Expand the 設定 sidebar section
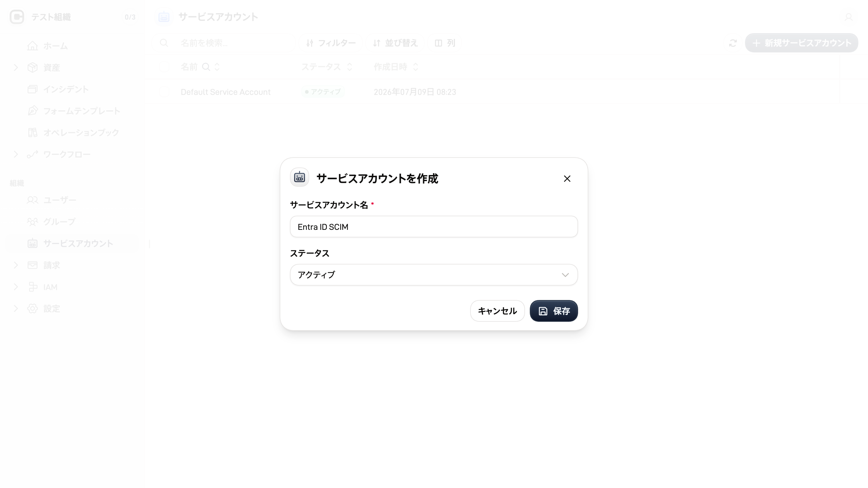 [15, 308]
